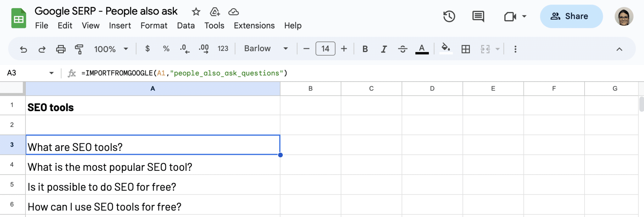Decrease decimal places
The width and height of the screenshot is (644, 217).
(185, 49)
